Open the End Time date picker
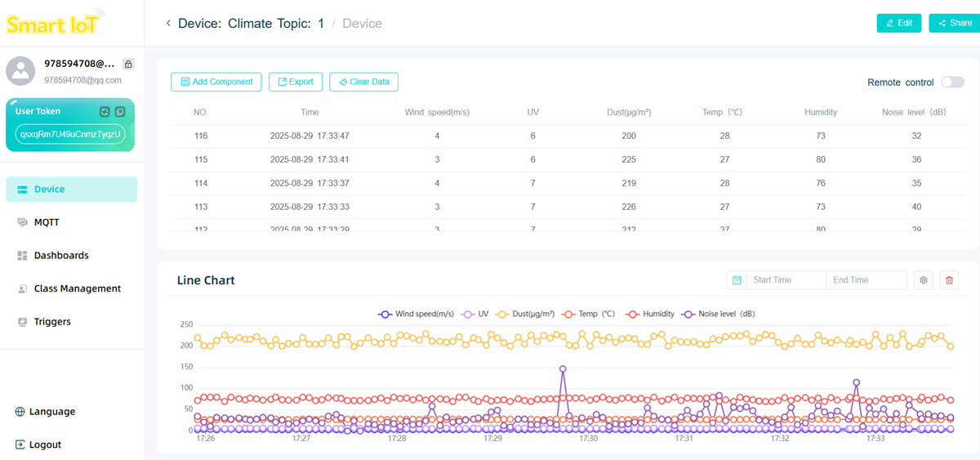The image size is (980, 460). click(864, 280)
